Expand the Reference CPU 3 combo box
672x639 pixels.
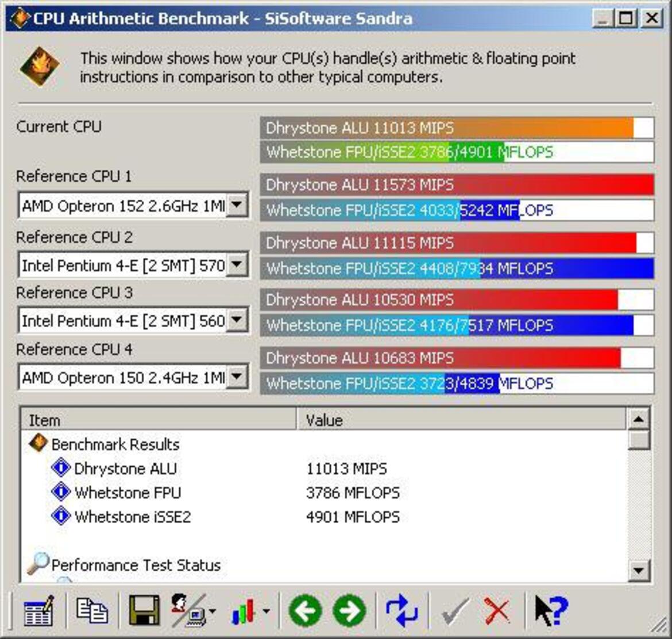(237, 320)
